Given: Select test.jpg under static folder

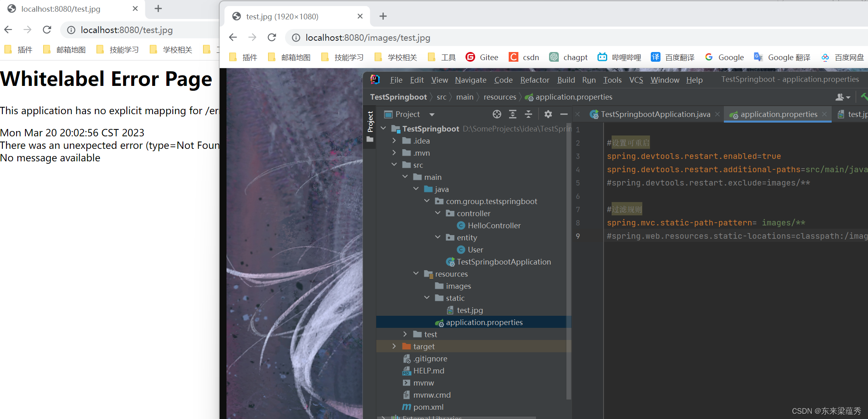Looking at the screenshot, I should (465, 310).
